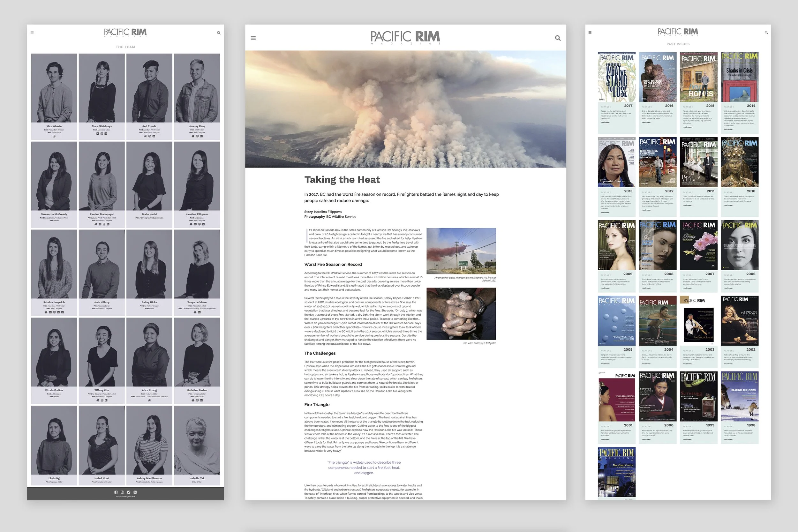Click the search icon on The Team page
The image size is (798, 532).
click(219, 33)
